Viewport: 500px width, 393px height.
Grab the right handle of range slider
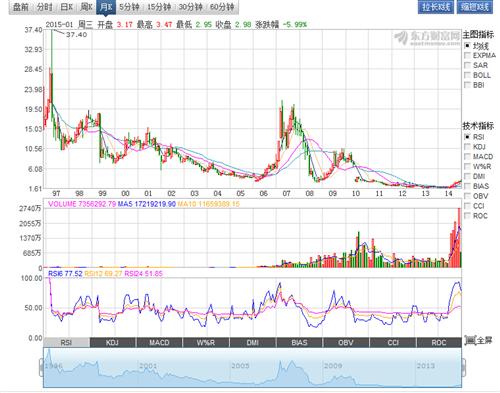click(463, 368)
